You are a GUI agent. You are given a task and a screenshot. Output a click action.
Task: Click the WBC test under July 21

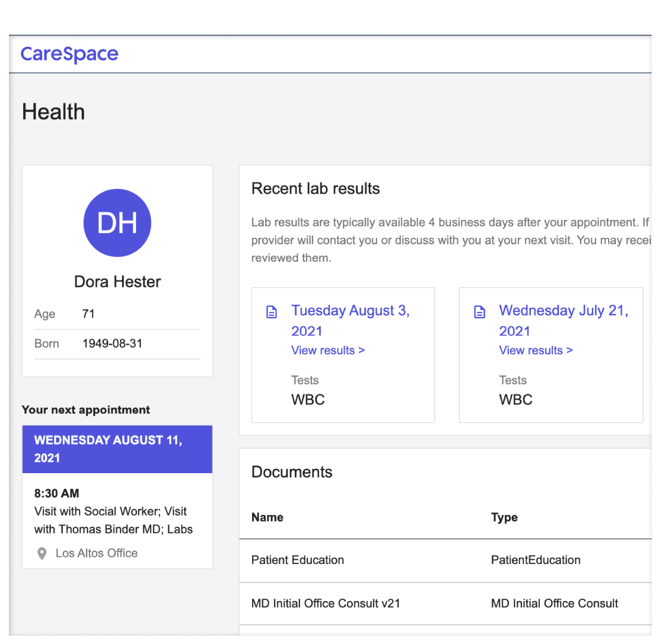point(515,400)
